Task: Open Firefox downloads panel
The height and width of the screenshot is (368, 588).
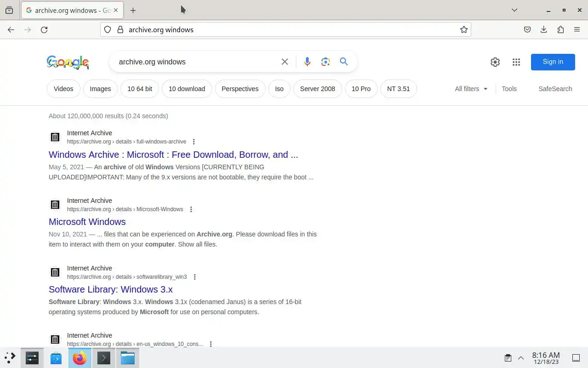Action: coord(544,29)
